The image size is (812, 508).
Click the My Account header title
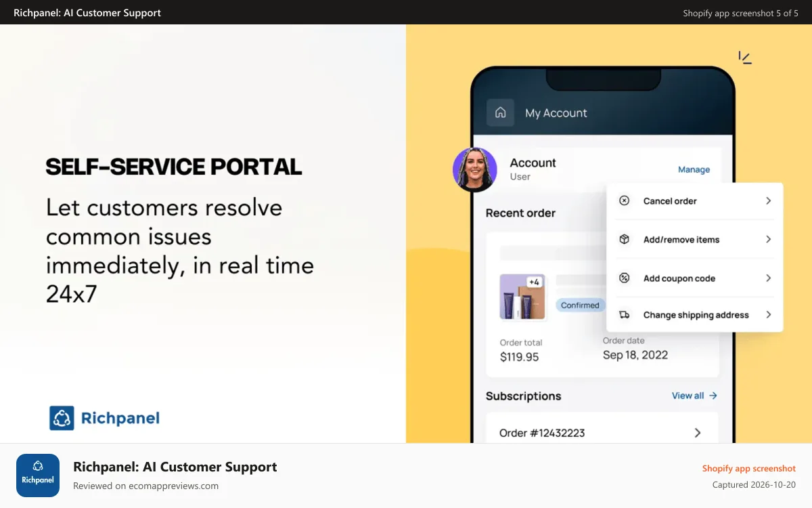[556, 113]
